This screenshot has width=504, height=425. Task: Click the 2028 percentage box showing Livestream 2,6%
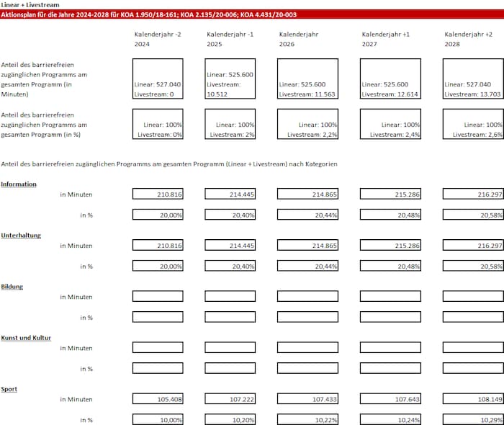(x=472, y=124)
